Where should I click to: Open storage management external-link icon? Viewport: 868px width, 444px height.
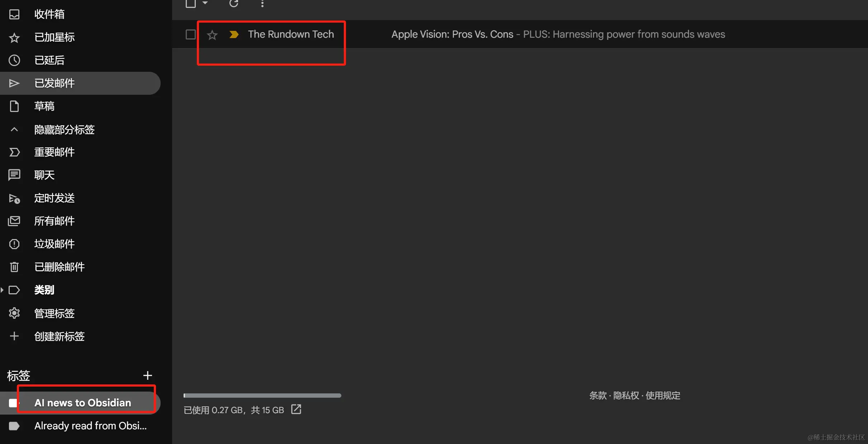tap(296, 409)
